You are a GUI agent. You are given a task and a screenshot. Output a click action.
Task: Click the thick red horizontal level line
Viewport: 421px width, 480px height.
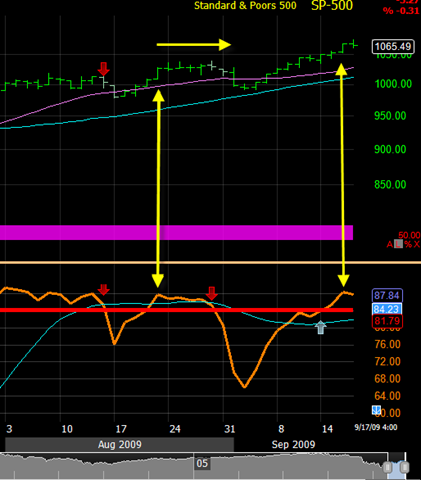[176, 310]
